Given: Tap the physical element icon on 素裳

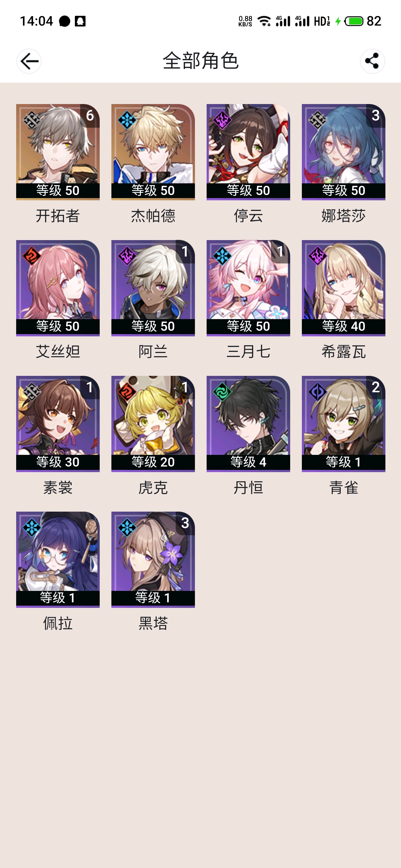Looking at the screenshot, I should 32,391.
